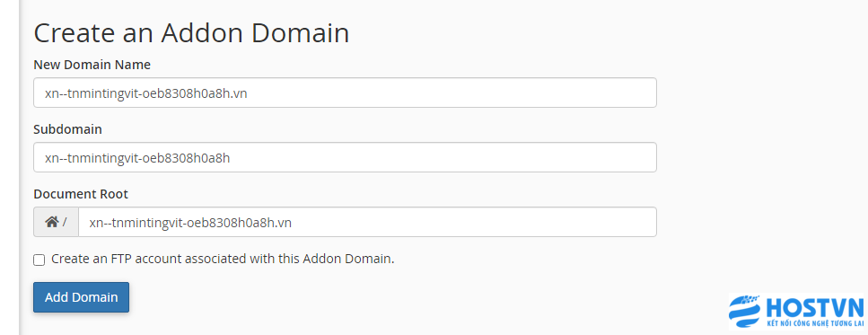The width and height of the screenshot is (868, 335).
Task: Click the '.vn' ending in Document Root path
Action: 283,224
